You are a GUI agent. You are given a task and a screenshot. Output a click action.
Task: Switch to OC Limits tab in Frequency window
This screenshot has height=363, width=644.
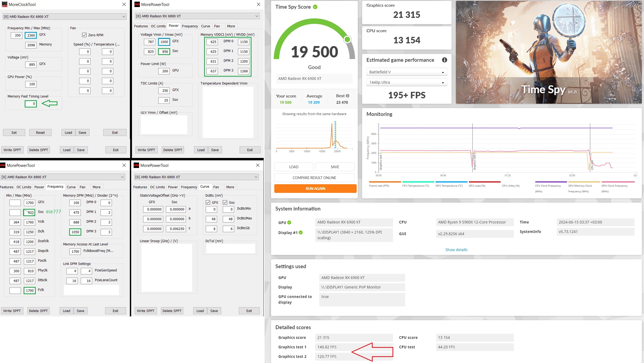[24, 187]
